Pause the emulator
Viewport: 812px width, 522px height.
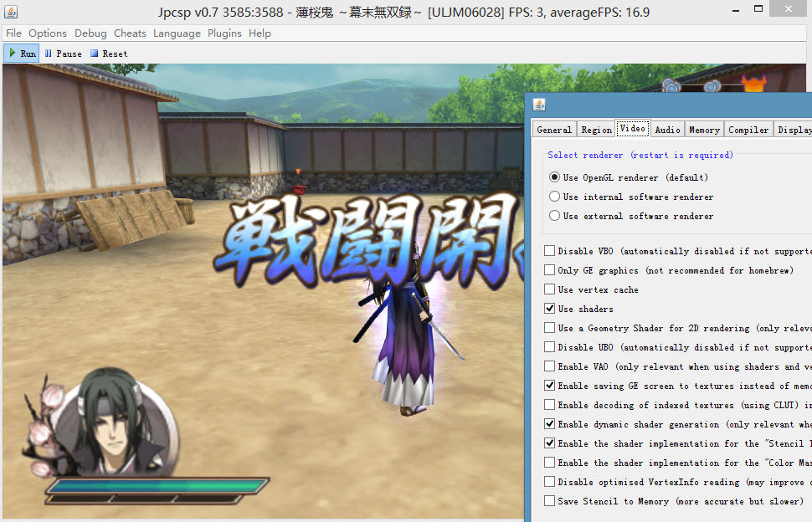coord(63,54)
